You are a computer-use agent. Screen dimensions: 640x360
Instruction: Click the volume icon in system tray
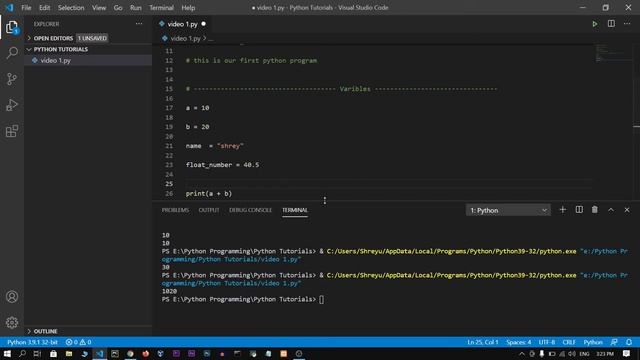click(x=572, y=353)
